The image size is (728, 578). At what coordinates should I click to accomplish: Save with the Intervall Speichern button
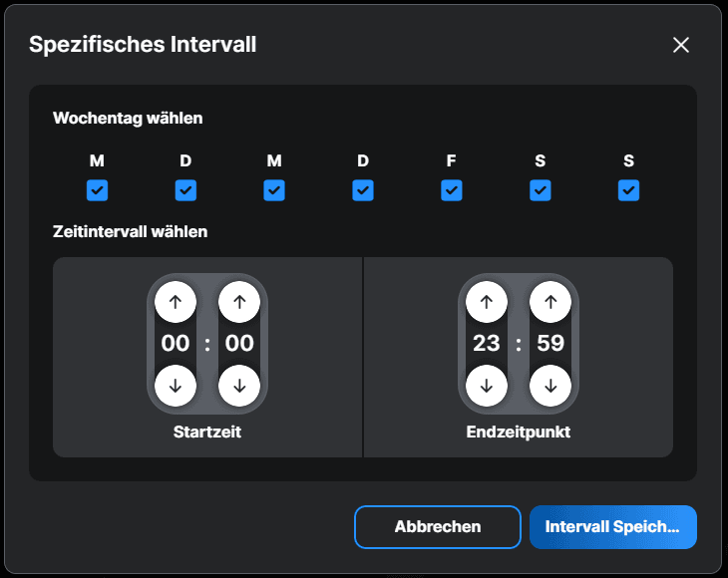click(x=612, y=527)
